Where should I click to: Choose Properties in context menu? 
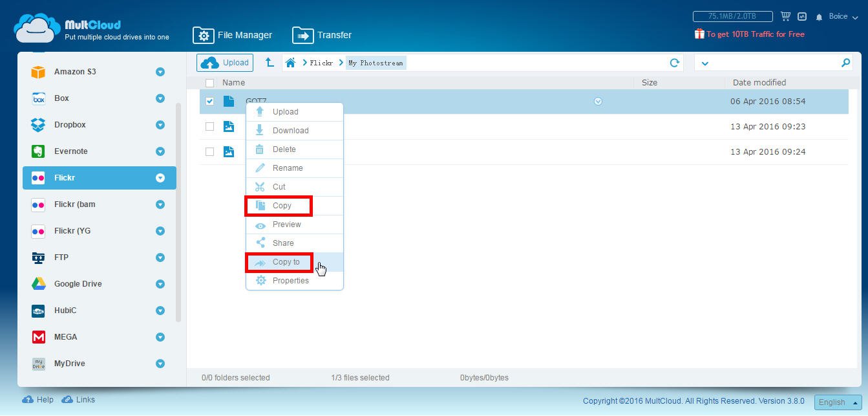click(x=295, y=281)
